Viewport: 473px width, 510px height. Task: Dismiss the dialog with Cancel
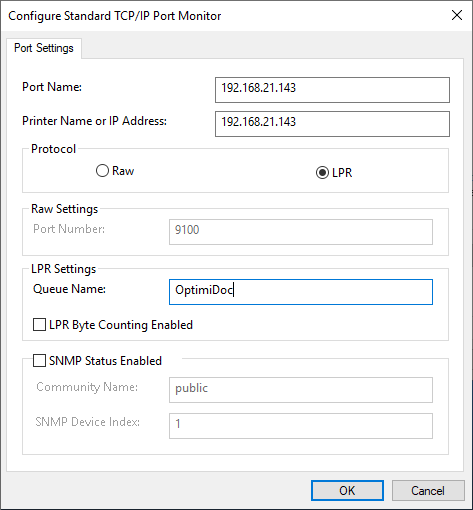(428, 490)
